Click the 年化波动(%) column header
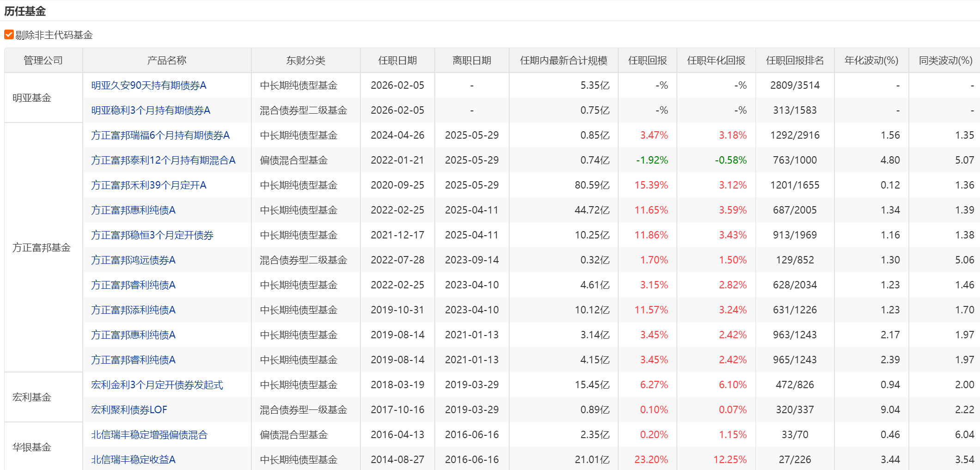 [x=871, y=61]
